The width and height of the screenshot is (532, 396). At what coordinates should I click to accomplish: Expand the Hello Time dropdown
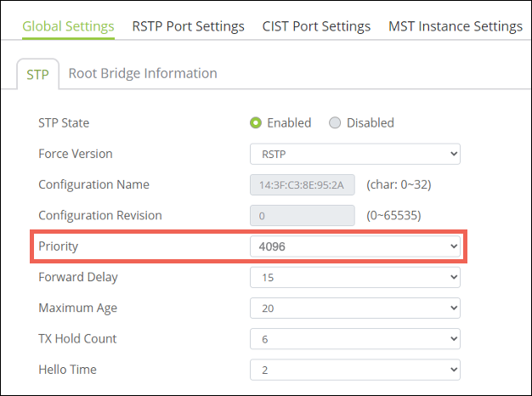[x=354, y=370]
